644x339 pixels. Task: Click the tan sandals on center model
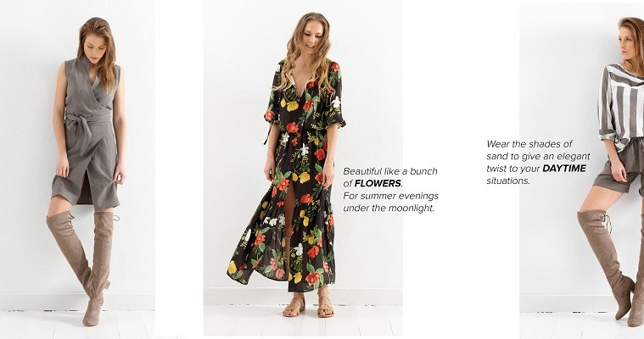[x=309, y=306]
